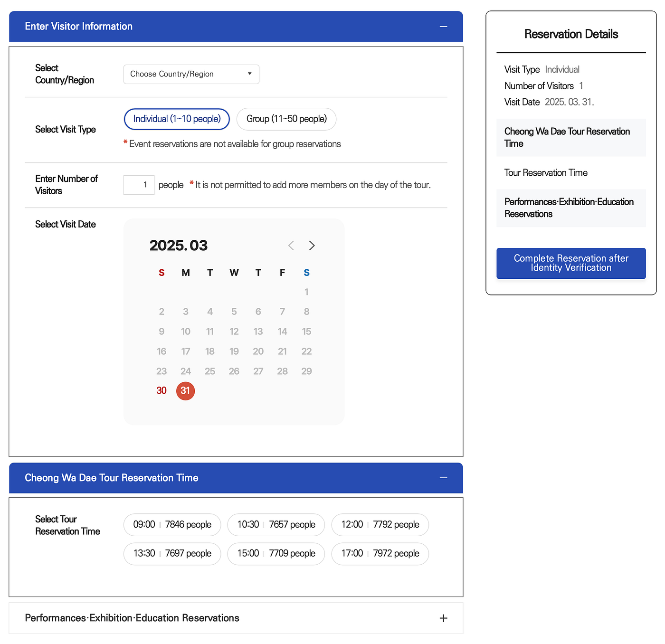Click the Visit Date value 2025. 03. 31.
Screen dimensions: 665x644
click(569, 102)
